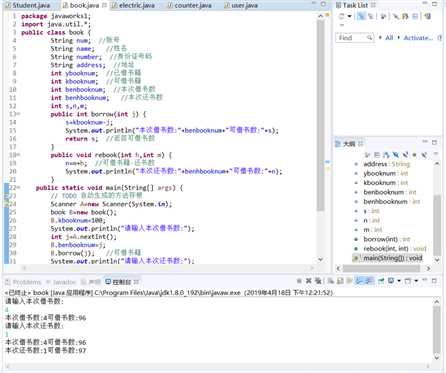Click the All working set link

[x=389, y=38]
